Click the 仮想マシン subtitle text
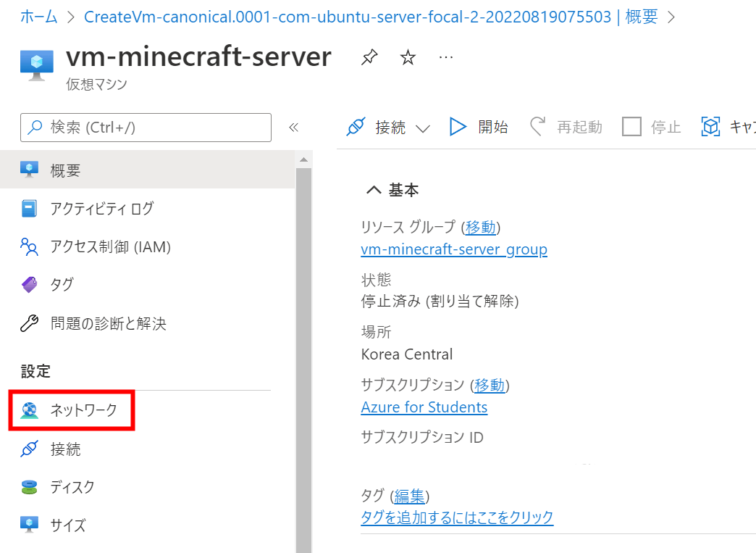 (x=96, y=84)
